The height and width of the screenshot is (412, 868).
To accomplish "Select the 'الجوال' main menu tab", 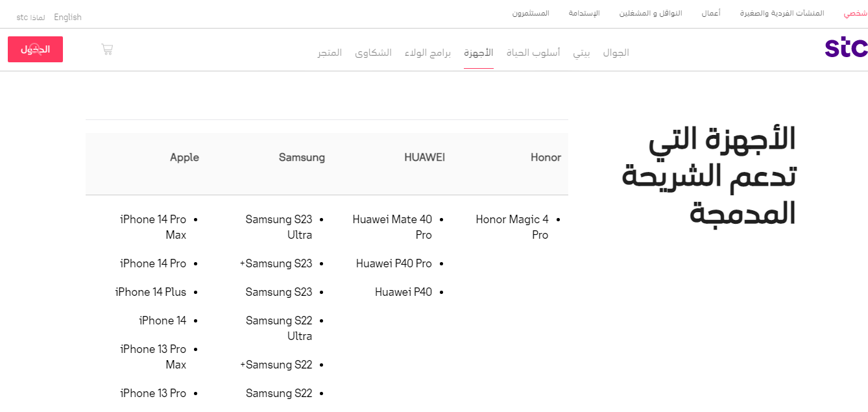I will (616, 53).
